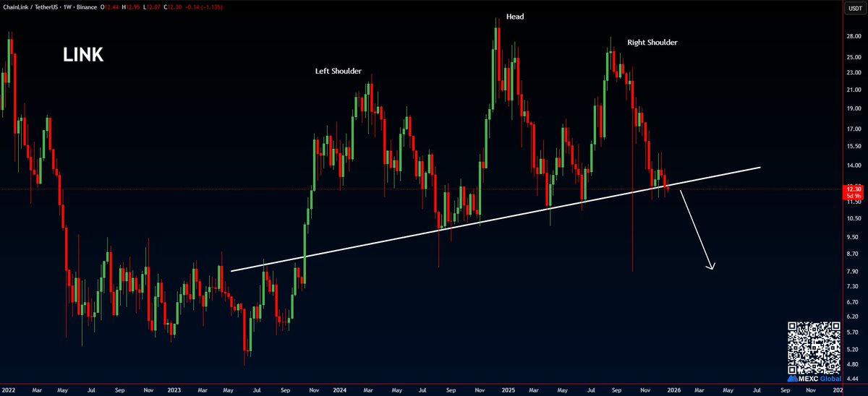Select the Head annotation text
868x396 pixels.
514,16
